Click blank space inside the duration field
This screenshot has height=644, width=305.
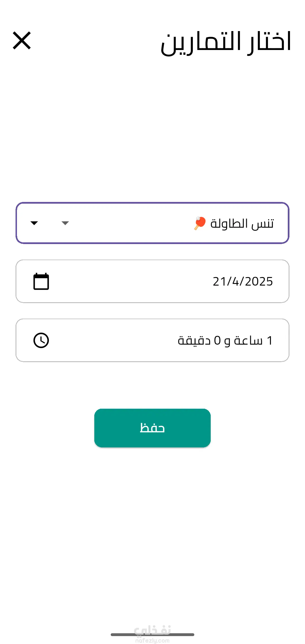(x=113, y=340)
